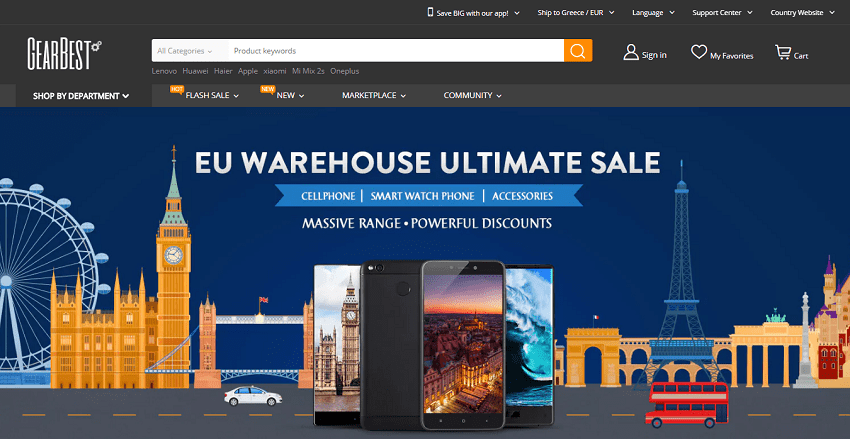Click the My Favorites heart icon
Image resolution: width=850 pixels, height=439 pixels.
(699, 52)
